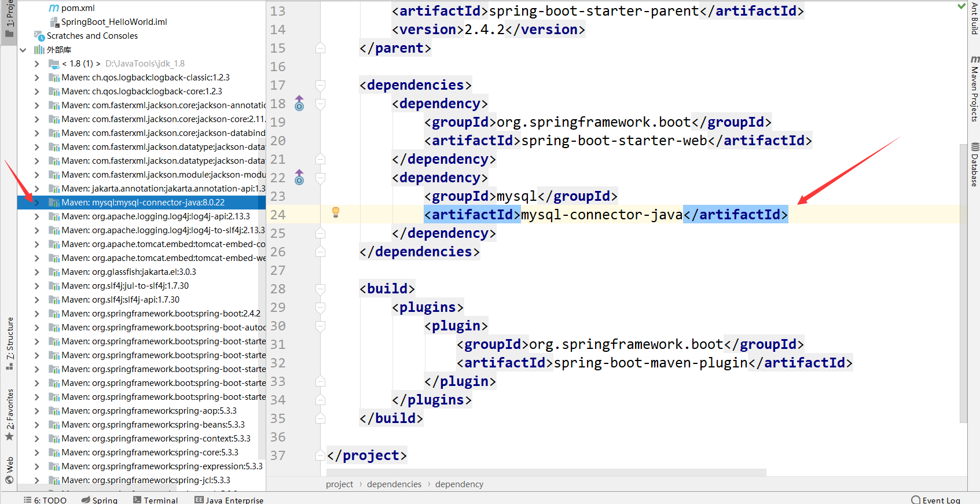Click the gutter dependency icon on line 22
This screenshot has height=504, width=980.
click(299, 178)
